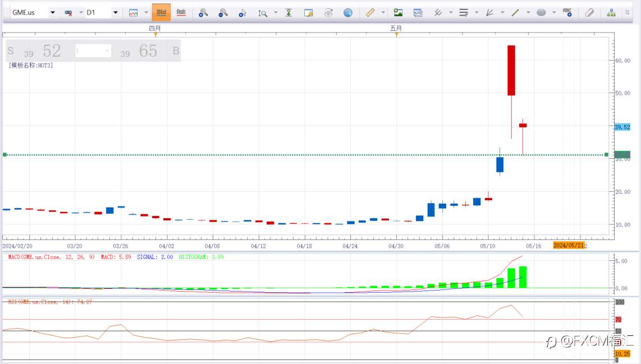Click the template name label HOT3
The height and width of the screenshot is (364, 641).
(31, 66)
